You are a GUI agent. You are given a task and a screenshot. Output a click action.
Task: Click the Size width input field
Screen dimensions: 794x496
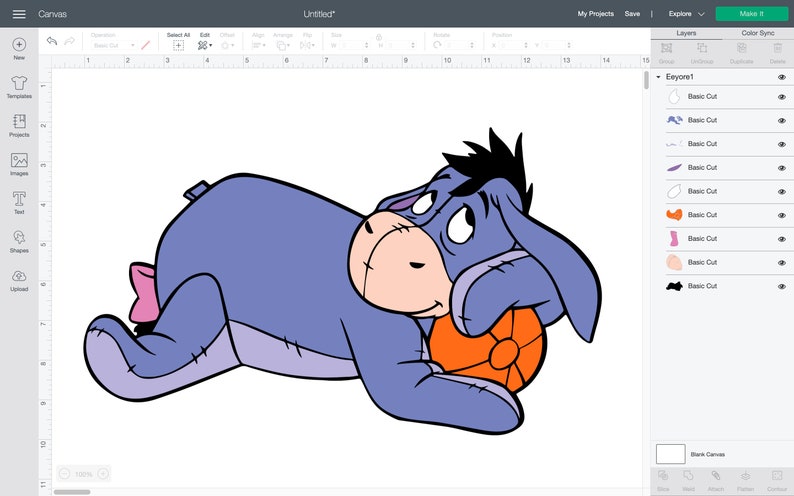click(x=353, y=46)
